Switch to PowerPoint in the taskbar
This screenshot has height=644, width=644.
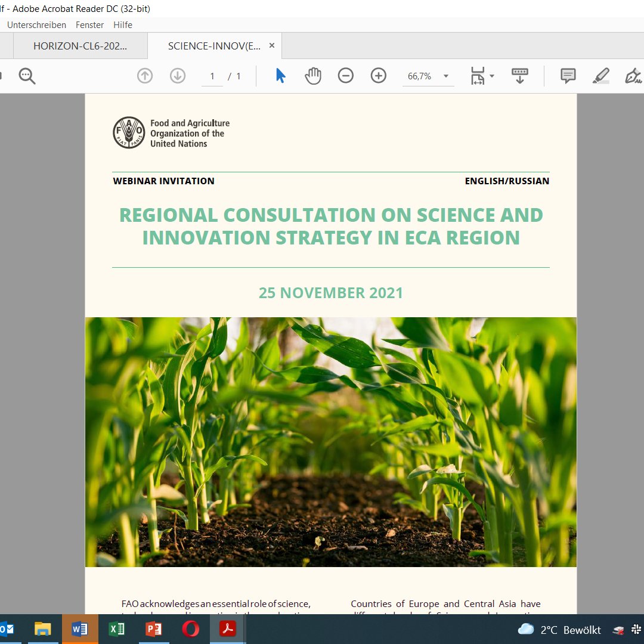(x=154, y=629)
